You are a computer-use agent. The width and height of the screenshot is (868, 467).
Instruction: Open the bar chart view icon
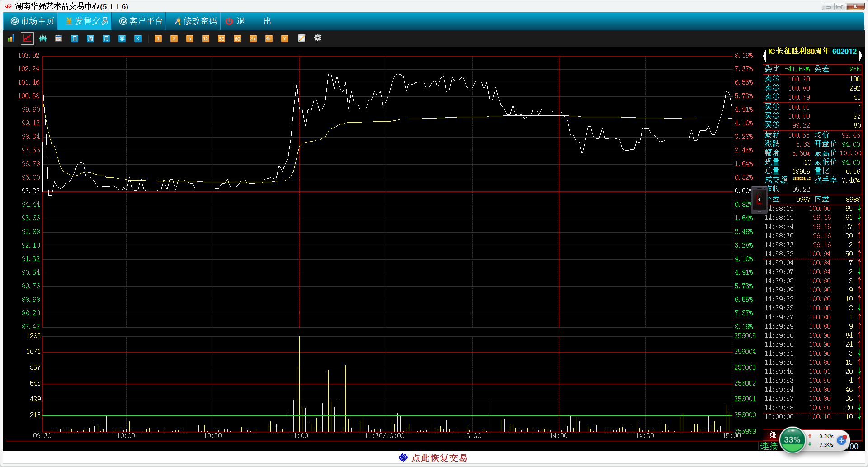pos(11,38)
